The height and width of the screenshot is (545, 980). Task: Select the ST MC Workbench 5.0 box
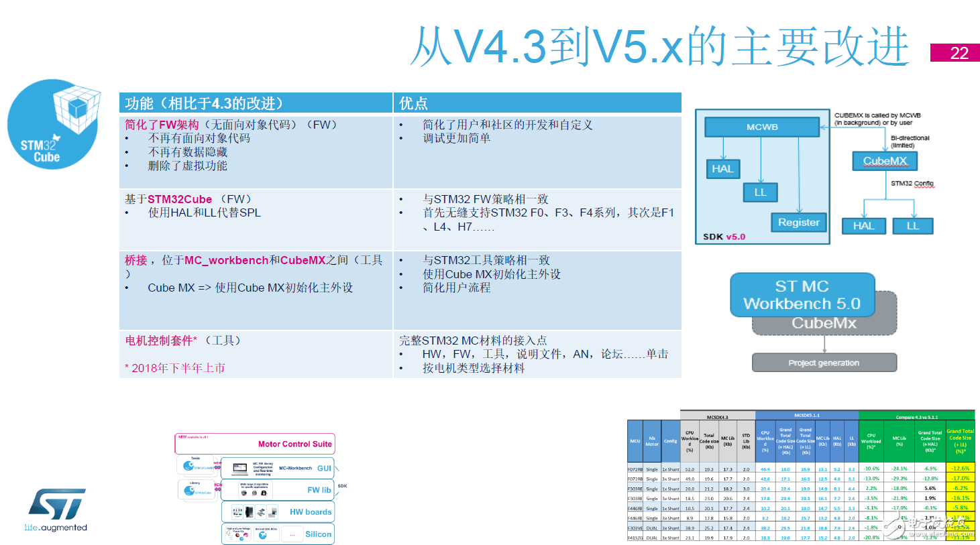[802, 295]
